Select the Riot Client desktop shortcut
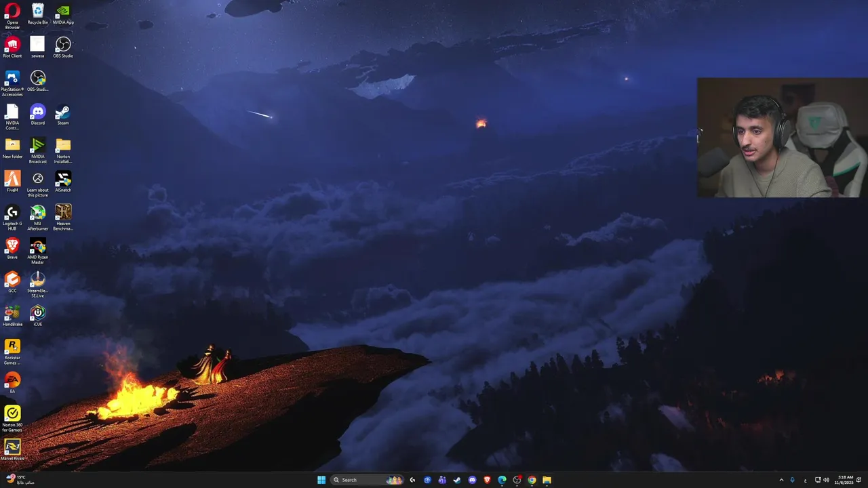This screenshot has width=868, height=488. (x=12, y=47)
